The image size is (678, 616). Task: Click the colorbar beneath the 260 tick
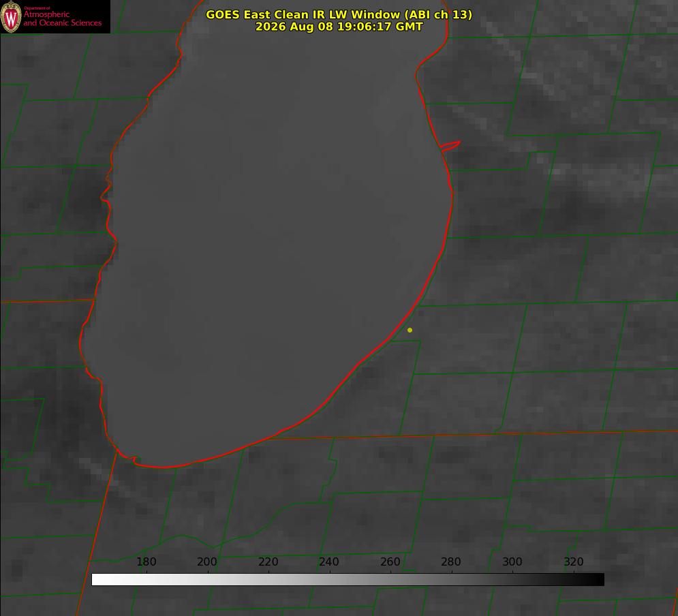(x=390, y=580)
